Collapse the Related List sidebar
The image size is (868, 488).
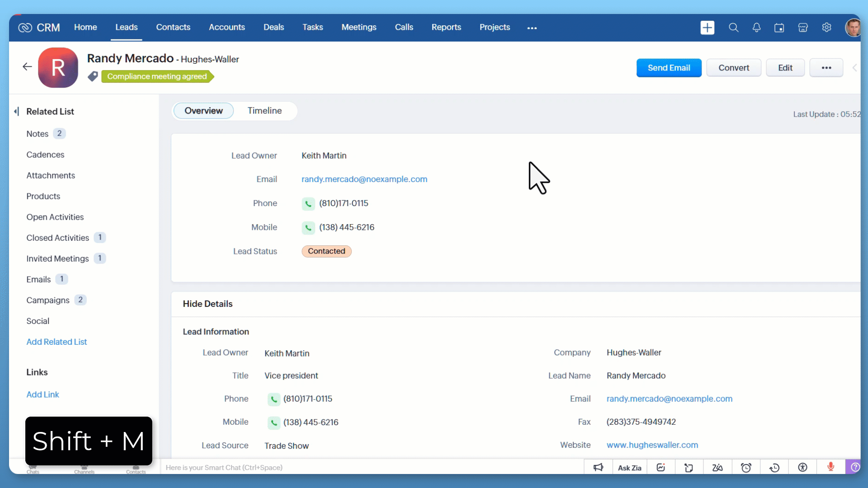pos(17,111)
